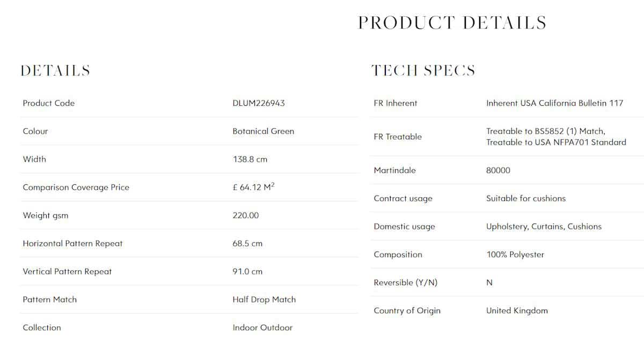Click the Half Drop Match value
Image resolution: width=644 pixels, height=347 pixels.
pos(264,299)
